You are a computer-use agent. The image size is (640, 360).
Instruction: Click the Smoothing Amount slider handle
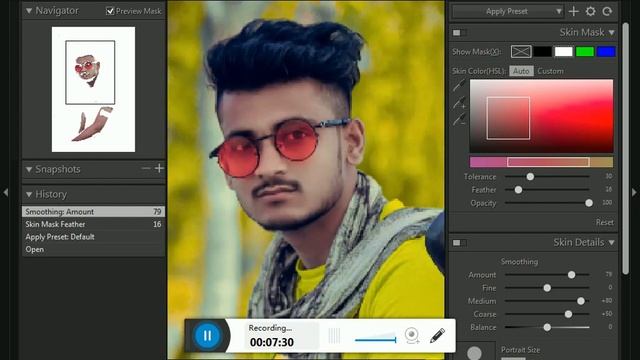571,275
